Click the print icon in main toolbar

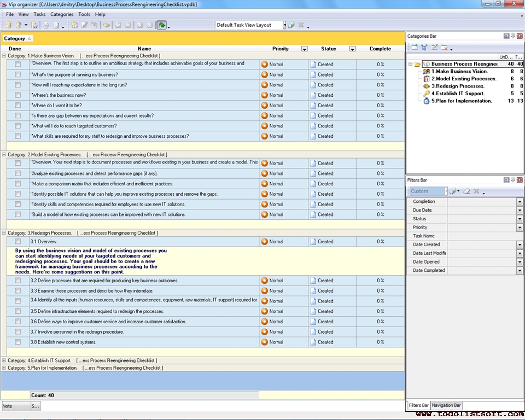(46, 25)
